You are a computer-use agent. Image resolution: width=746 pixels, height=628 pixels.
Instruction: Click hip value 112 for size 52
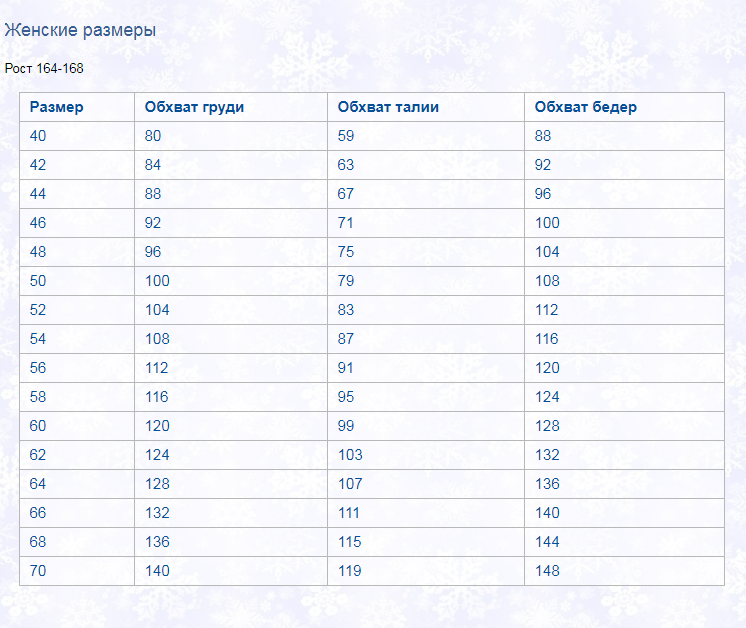[x=546, y=310]
